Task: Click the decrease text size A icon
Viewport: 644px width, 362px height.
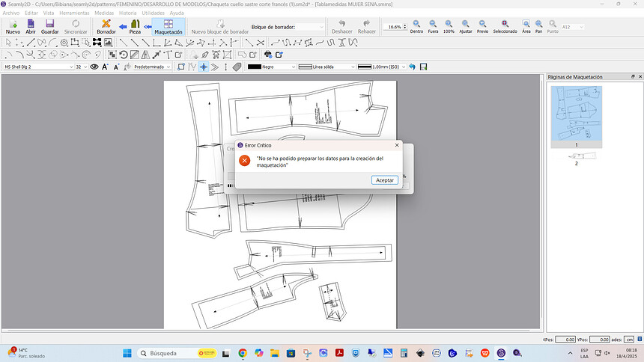Action: (x=116, y=67)
